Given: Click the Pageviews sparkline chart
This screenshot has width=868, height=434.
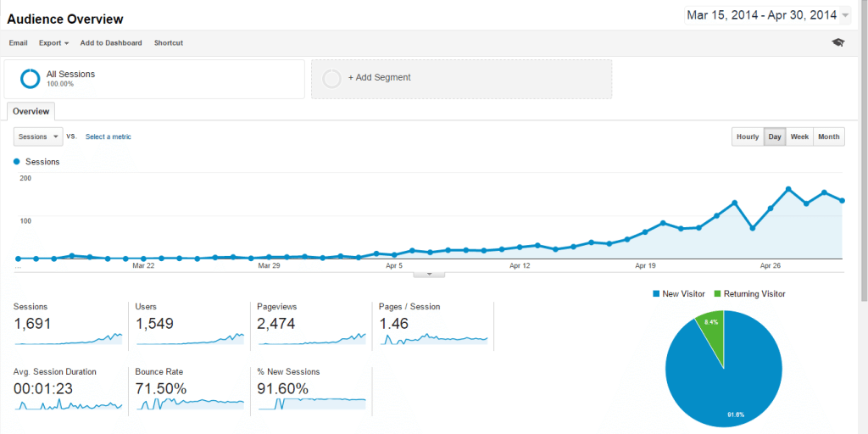Looking at the screenshot, I should tap(311, 338).
